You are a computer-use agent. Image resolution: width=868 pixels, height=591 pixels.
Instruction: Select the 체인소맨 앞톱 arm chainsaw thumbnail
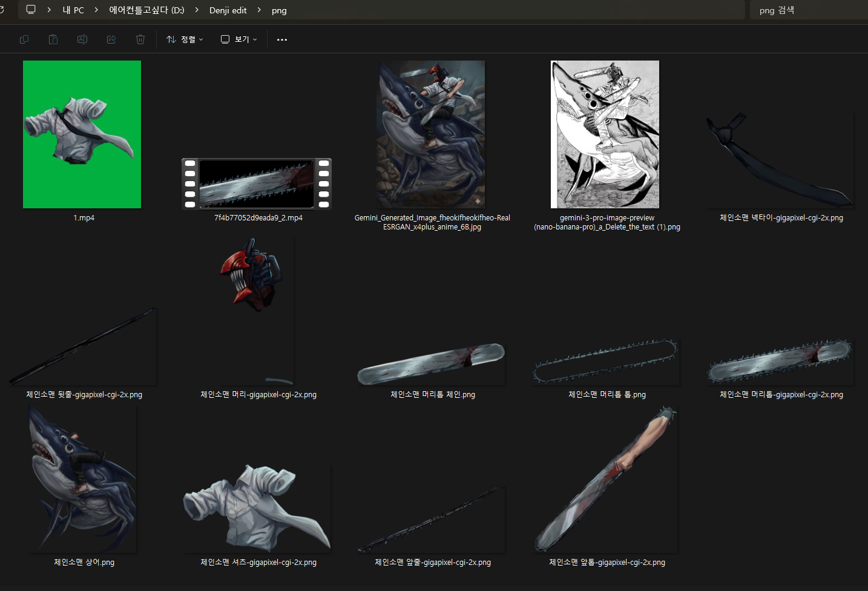pyautogui.click(x=605, y=479)
